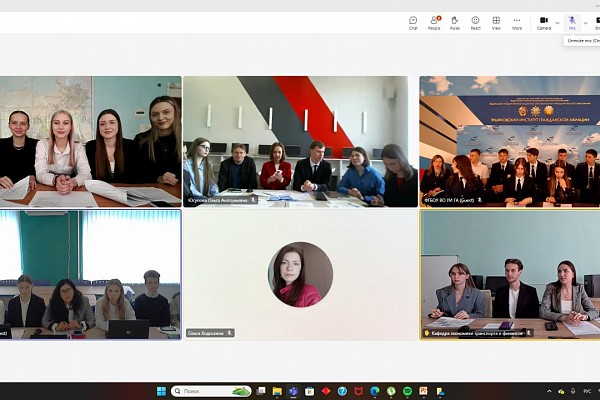Select Юсупова Ольга Анатольевна video tile
This screenshot has width=600, height=400.
point(300,142)
